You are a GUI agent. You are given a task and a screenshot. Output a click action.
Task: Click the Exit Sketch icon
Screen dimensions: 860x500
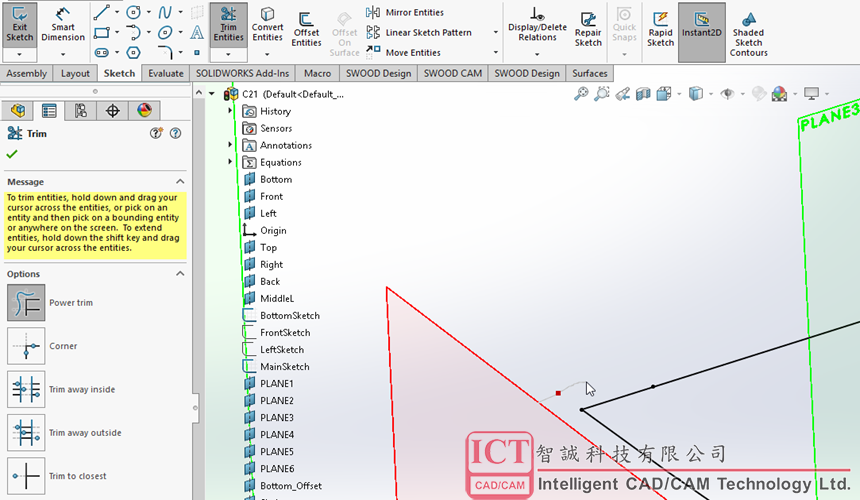click(x=20, y=24)
